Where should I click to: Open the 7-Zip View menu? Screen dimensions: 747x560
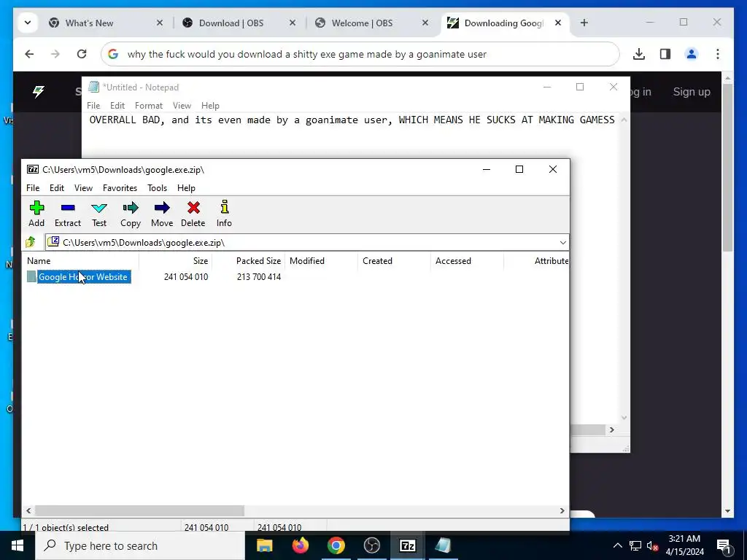(x=83, y=188)
